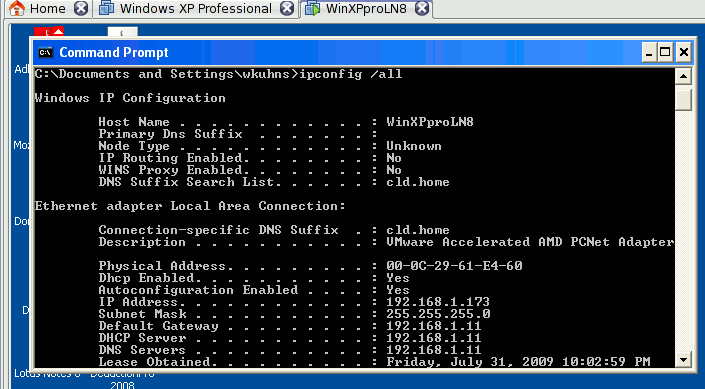Open Command Prompt system menu icon
Screen dimensions: 705x389
click(45, 53)
